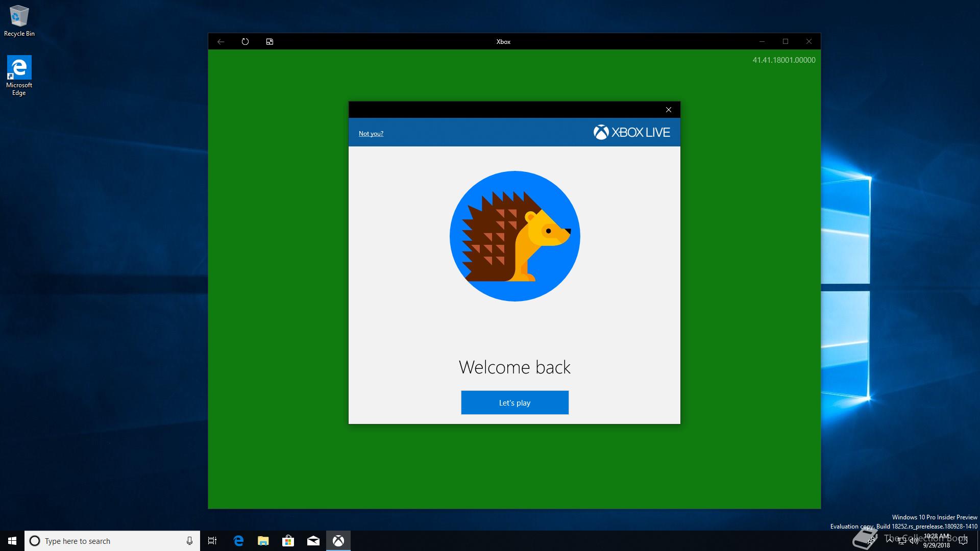The height and width of the screenshot is (551, 980).
Task: Close the Xbox Live sign-in dialog
Action: click(x=668, y=110)
